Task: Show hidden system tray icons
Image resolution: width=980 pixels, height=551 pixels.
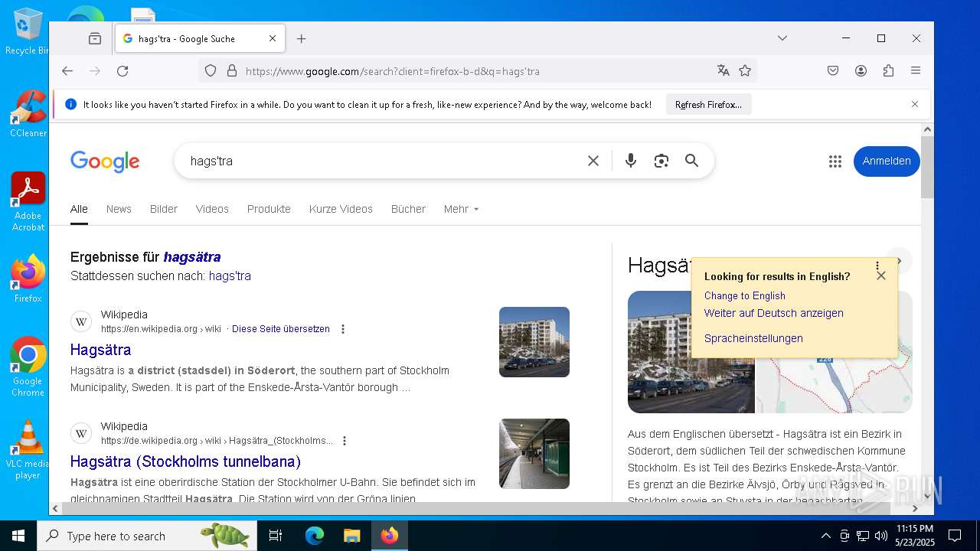Action: (825, 536)
